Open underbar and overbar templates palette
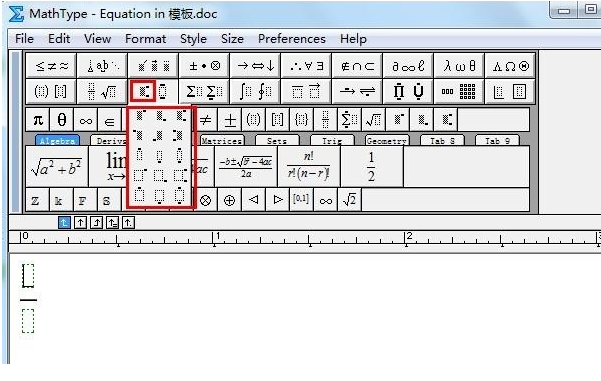This screenshot has width=601, height=381. click(306, 91)
